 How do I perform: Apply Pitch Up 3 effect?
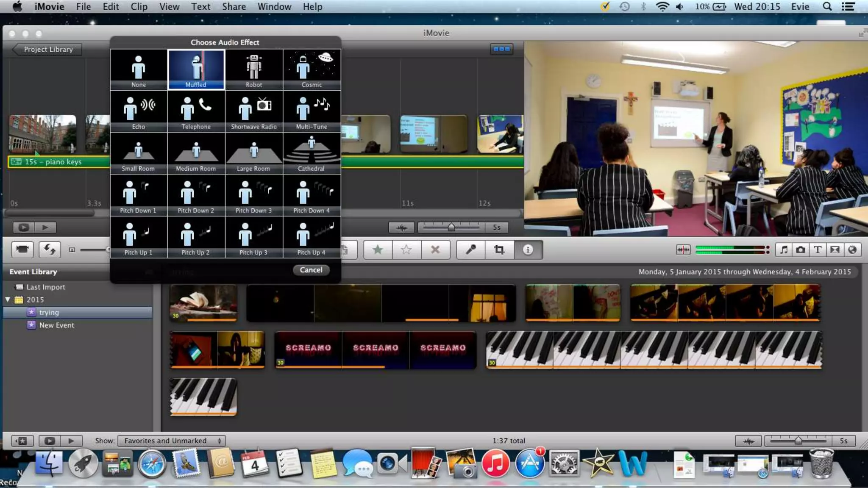tap(254, 237)
